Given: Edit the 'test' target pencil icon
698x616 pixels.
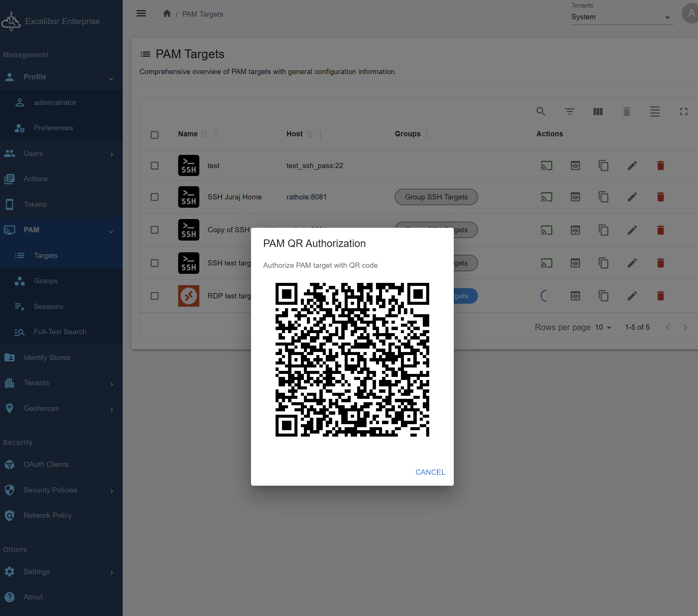Looking at the screenshot, I should click(x=632, y=165).
